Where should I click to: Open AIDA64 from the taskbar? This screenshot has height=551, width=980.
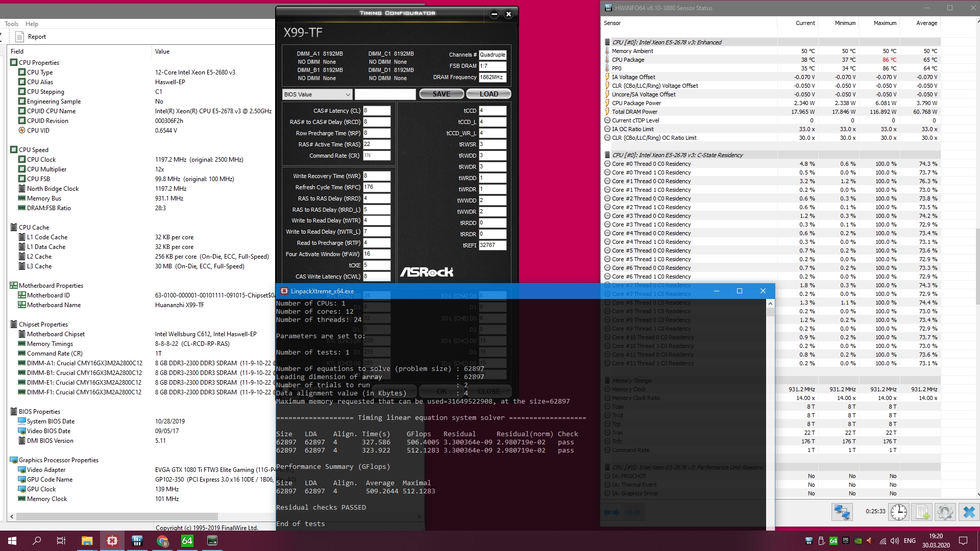[187, 541]
